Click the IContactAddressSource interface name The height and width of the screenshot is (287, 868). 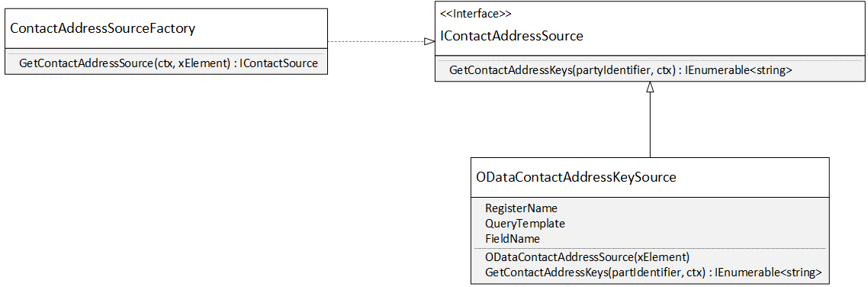click(512, 37)
